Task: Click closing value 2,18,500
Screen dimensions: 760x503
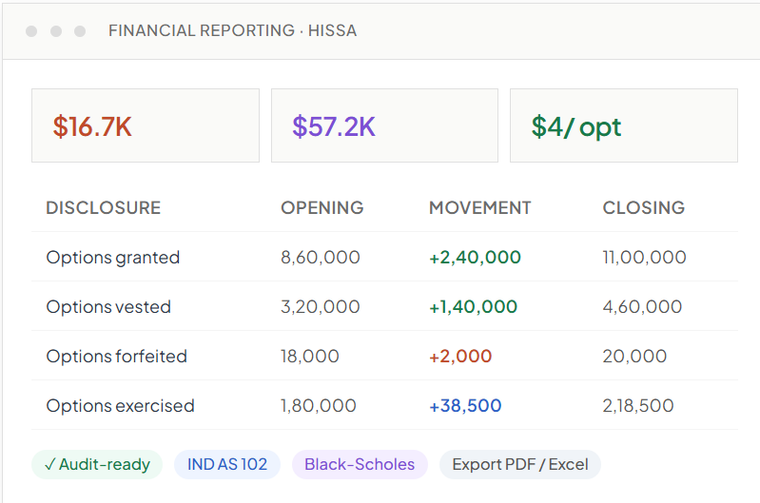Action: click(x=638, y=406)
